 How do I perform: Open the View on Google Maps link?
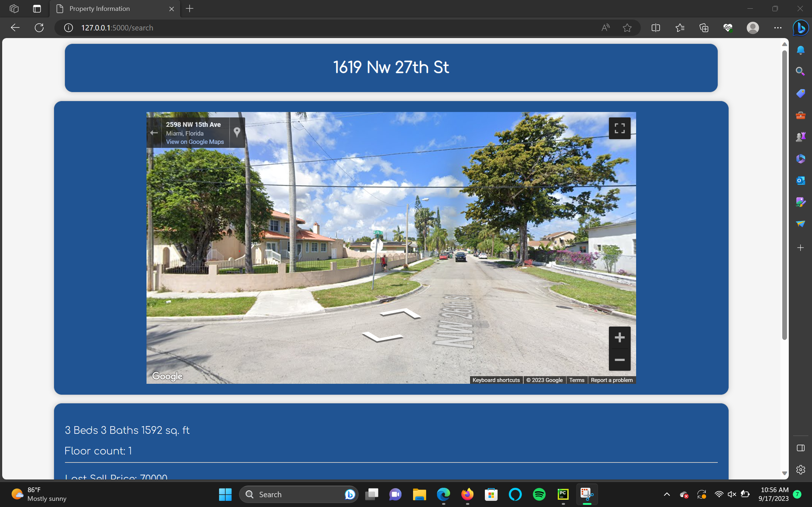(195, 142)
